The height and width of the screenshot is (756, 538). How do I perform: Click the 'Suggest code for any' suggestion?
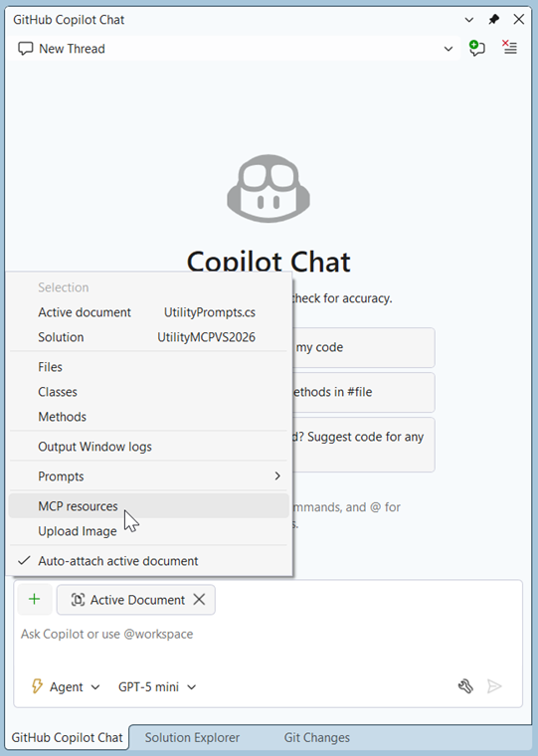pos(364,445)
